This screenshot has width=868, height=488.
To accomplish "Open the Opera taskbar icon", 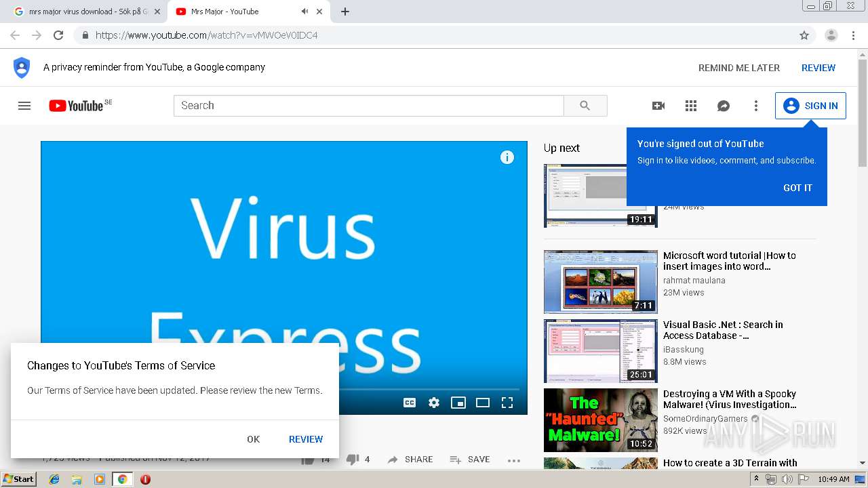I will [145, 479].
